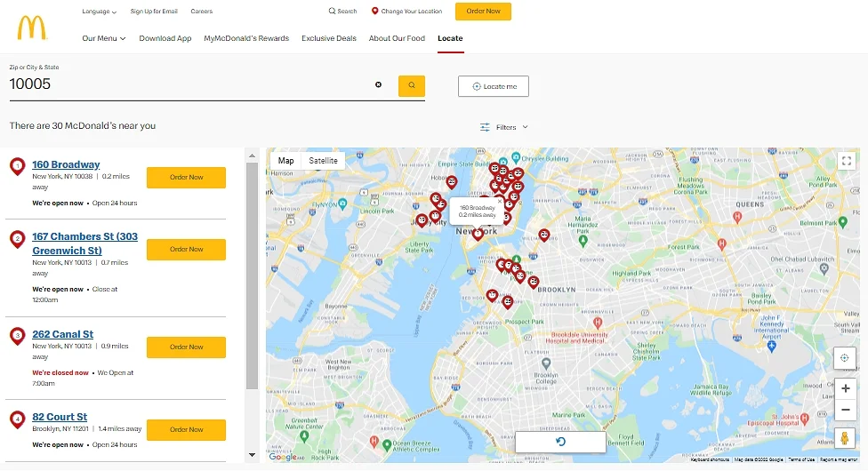Order Now from 82 Court St

pos(186,430)
